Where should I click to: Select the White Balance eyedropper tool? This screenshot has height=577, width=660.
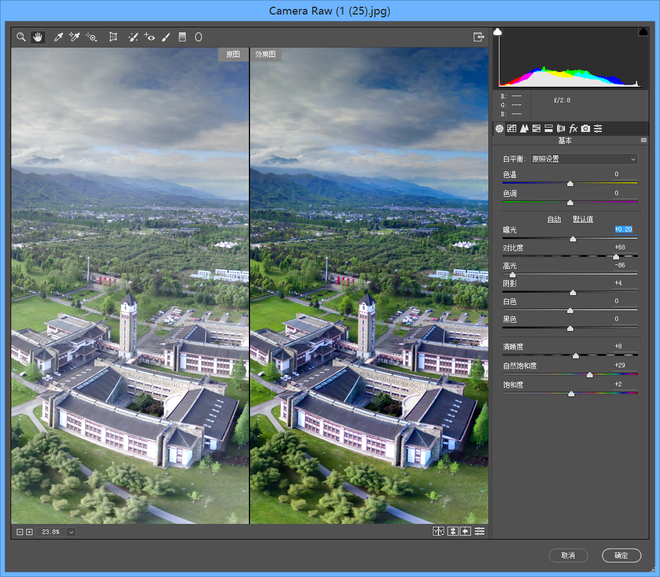pos(58,37)
